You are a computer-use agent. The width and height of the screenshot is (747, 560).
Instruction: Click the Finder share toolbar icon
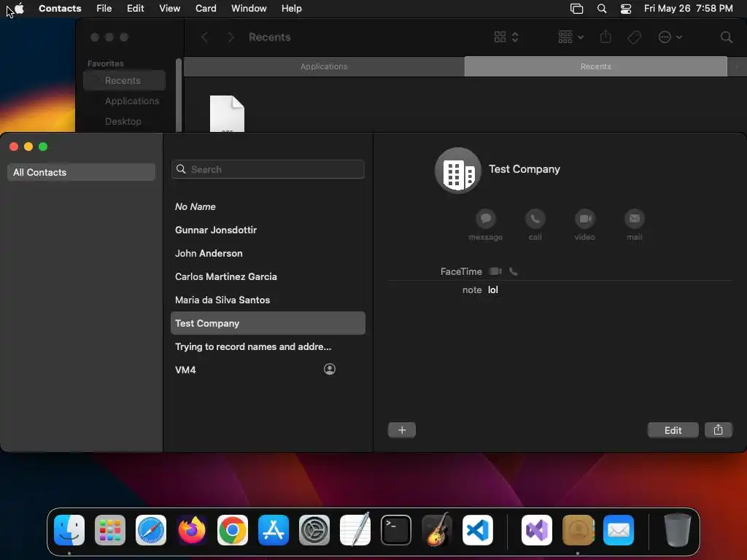pos(605,36)
